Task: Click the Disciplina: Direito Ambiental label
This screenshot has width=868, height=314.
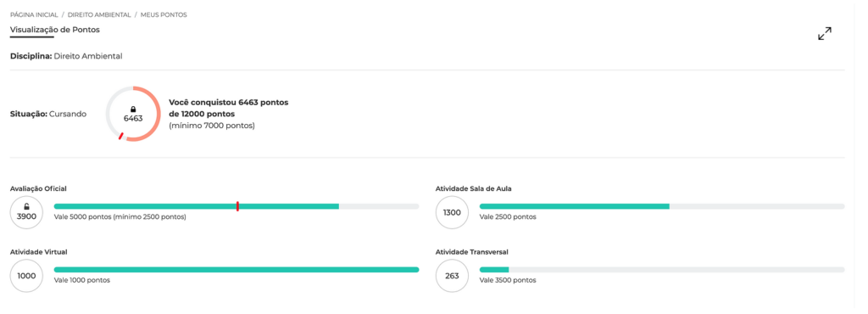Action: point(66,56)
